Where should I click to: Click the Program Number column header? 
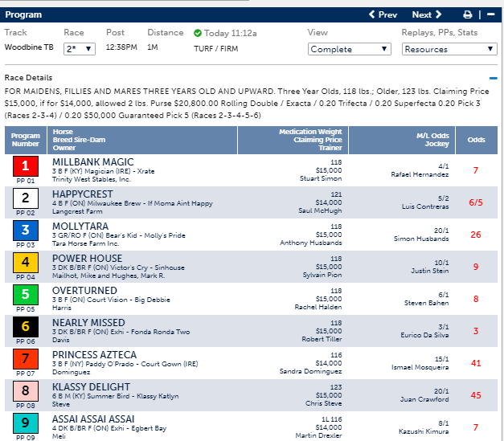coord(26,140)
